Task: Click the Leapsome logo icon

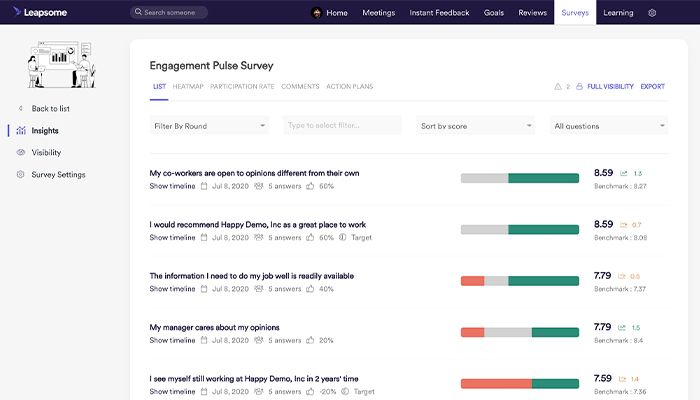Action: 17,13
